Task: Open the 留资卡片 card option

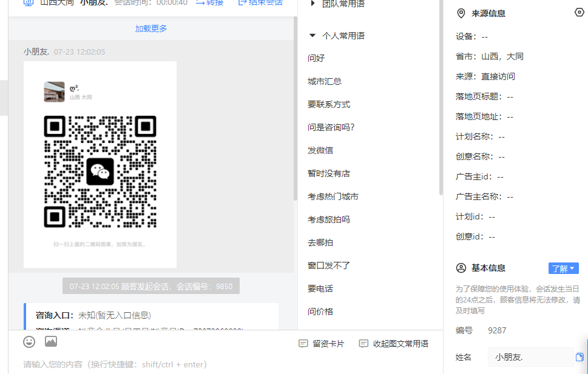Action: click(x=322, y=344)
